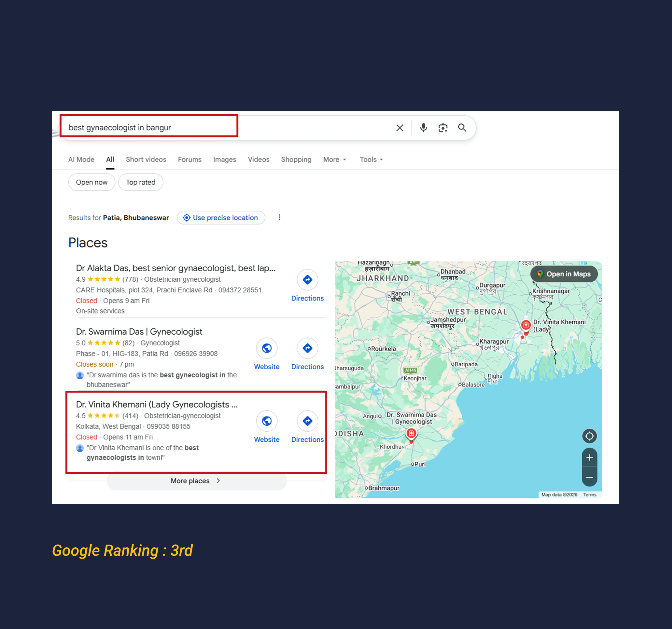Click map's my-location crosshair icon
This screenshot has height=629, width=672.
click(x=589, y=436)
